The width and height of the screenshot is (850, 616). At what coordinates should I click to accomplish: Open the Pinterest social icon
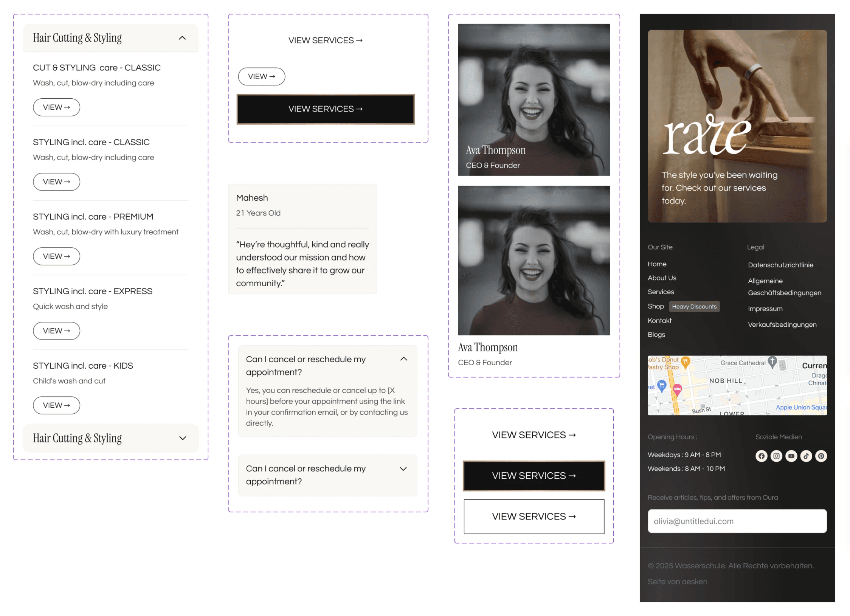[821, 456]
